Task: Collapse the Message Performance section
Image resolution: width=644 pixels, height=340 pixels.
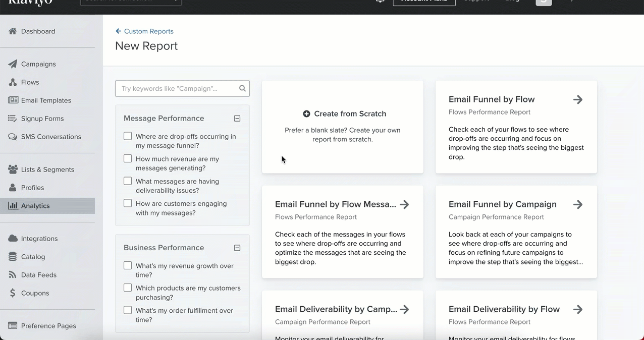Action: (237, 118)
